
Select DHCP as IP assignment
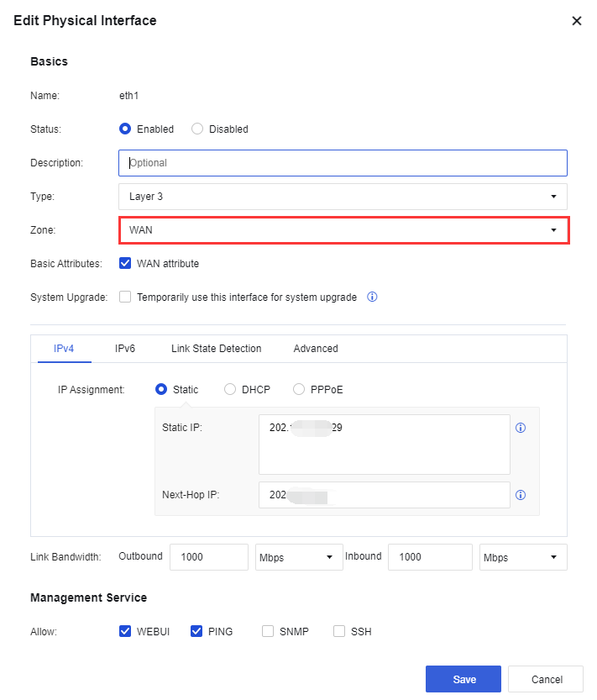(x=230, y=389)
